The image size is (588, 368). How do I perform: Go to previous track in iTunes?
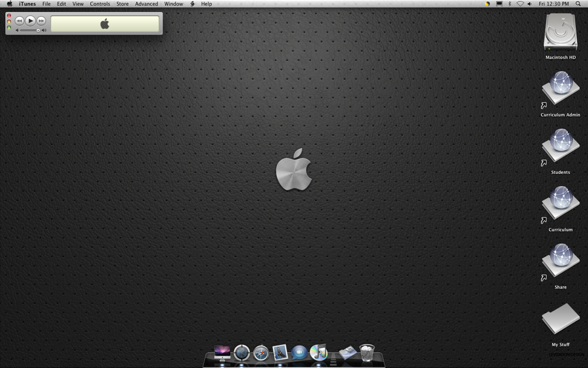pos(19,21)
